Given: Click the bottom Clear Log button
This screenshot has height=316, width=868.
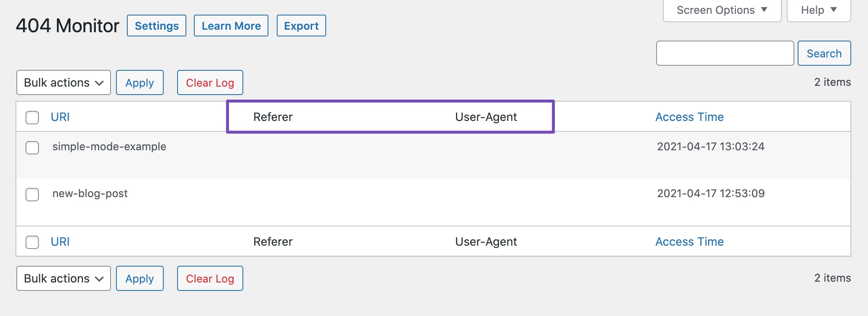Looking at the screenshot, I should point(210,278).
